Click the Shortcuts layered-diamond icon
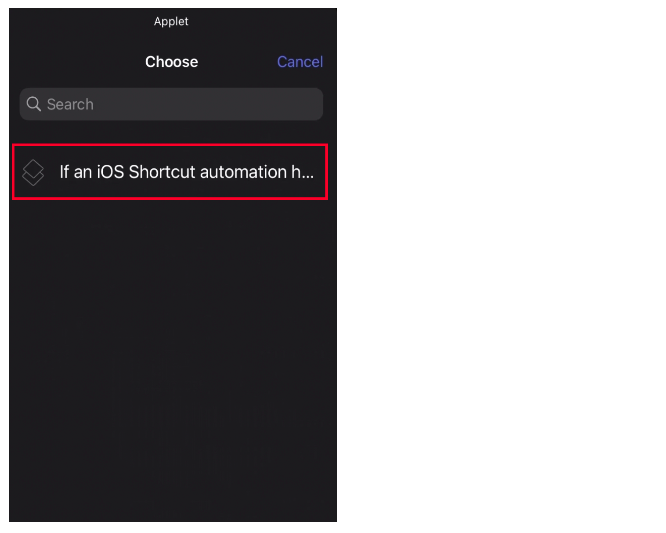This screenshot has height=533, width=666. coord(33,172)
